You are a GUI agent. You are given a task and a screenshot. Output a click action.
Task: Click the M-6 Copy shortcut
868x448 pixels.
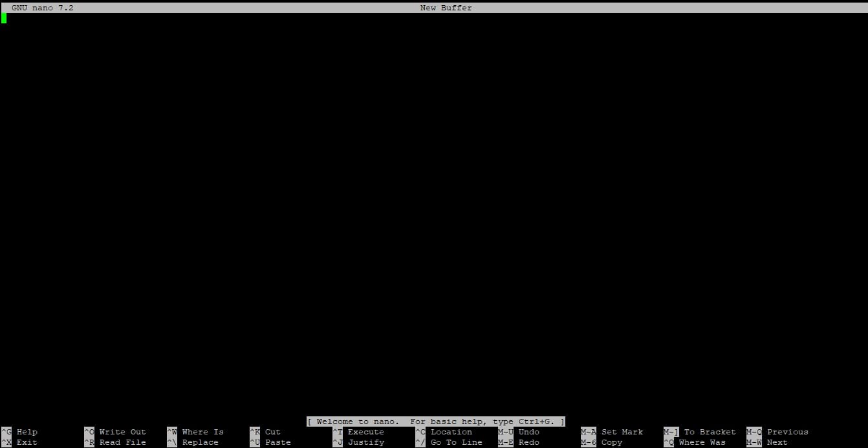pyautogui.click(x=602, y=442)
